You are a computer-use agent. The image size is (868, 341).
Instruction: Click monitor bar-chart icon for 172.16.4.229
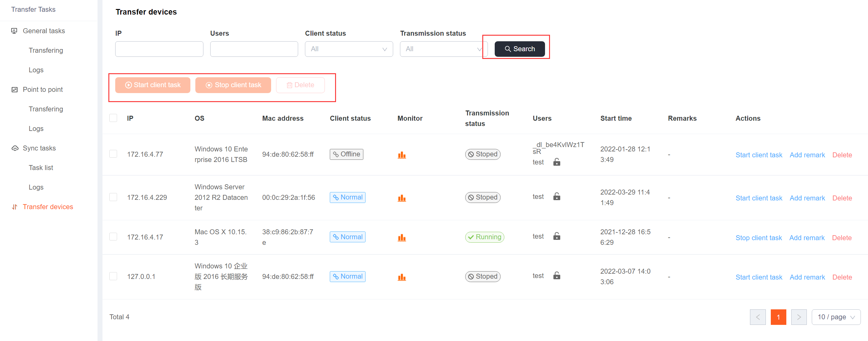[x=402, y=198]
